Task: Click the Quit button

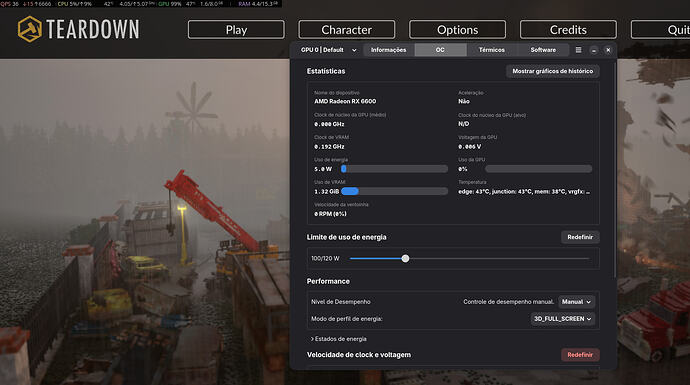Action: pyautogui.click(x=661, y=29)
